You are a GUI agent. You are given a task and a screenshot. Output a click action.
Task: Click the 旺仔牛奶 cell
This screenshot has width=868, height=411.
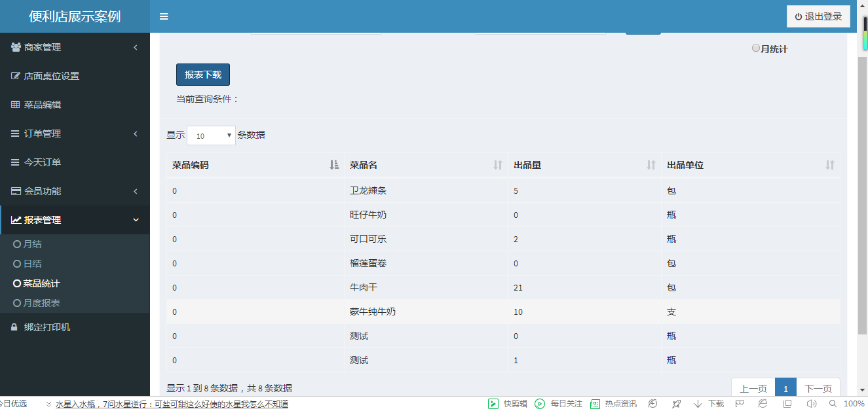click(426, 215)
